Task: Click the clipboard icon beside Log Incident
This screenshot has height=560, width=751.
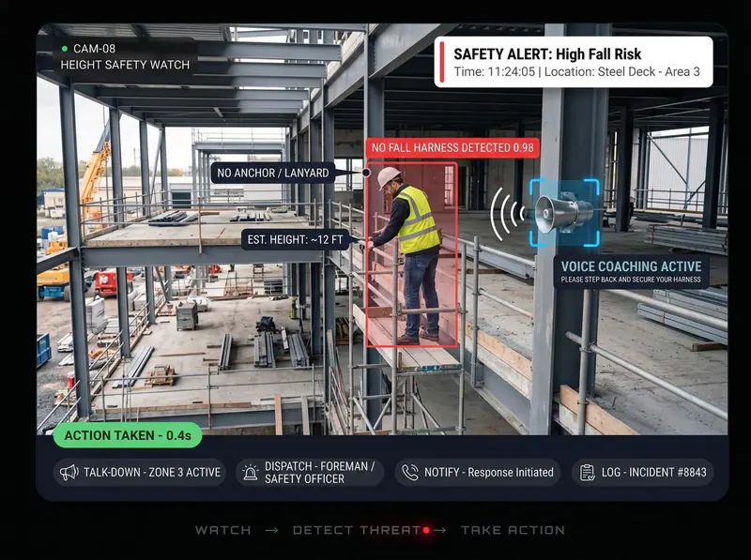Action: 588,473
